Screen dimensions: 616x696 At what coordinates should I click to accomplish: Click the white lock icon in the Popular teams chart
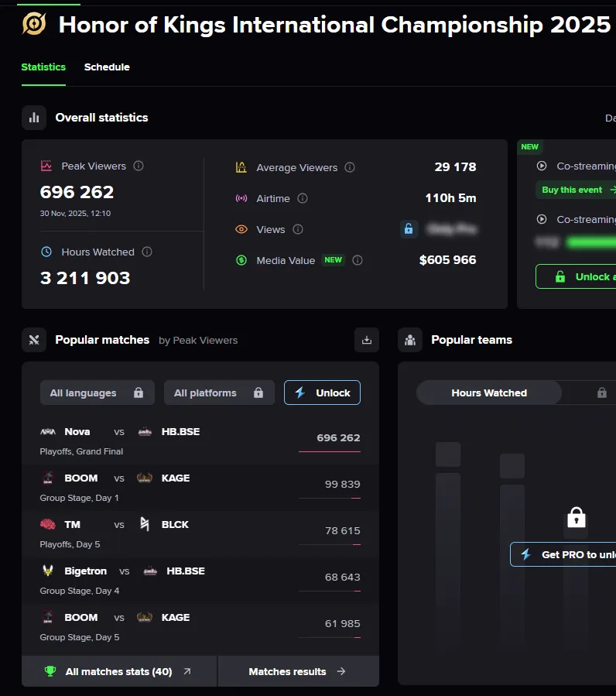pyautogui.click(x=576, y=517)
